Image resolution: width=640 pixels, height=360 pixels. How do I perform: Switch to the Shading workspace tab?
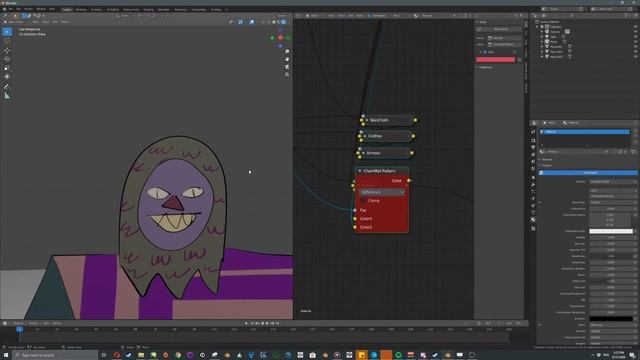[x=149, y=9]
